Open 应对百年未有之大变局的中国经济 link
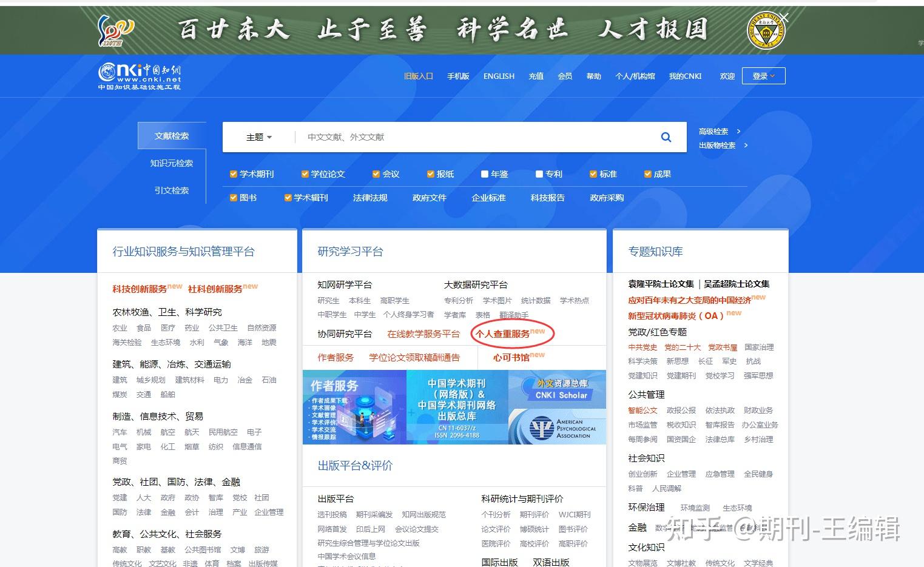Image resolution: width=924 pixels, height=567 pixels. [689, 300]
